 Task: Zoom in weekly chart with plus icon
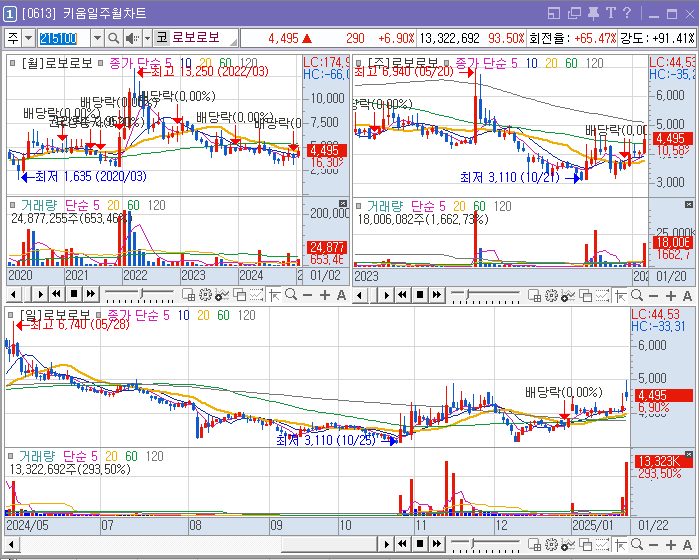coord(671,296)
